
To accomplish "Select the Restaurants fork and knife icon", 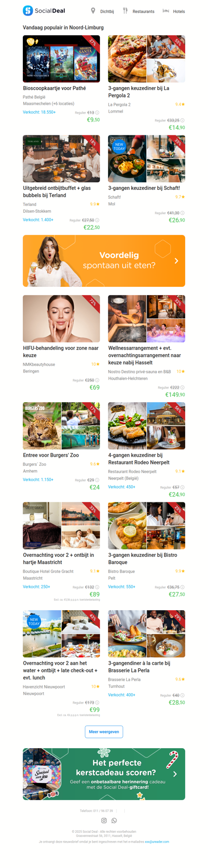I will click(x=125, y=11).
